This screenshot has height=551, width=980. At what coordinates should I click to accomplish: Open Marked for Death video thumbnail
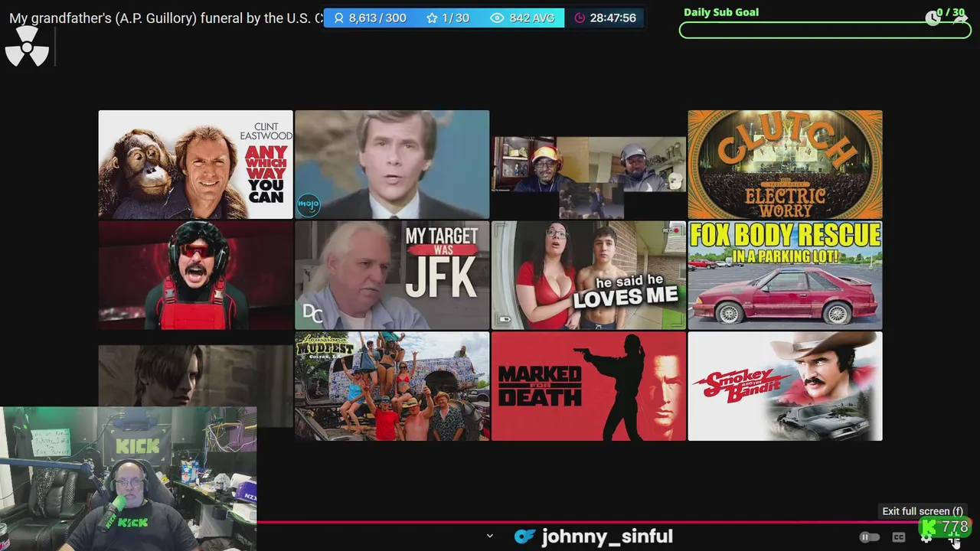coord(588,386)
